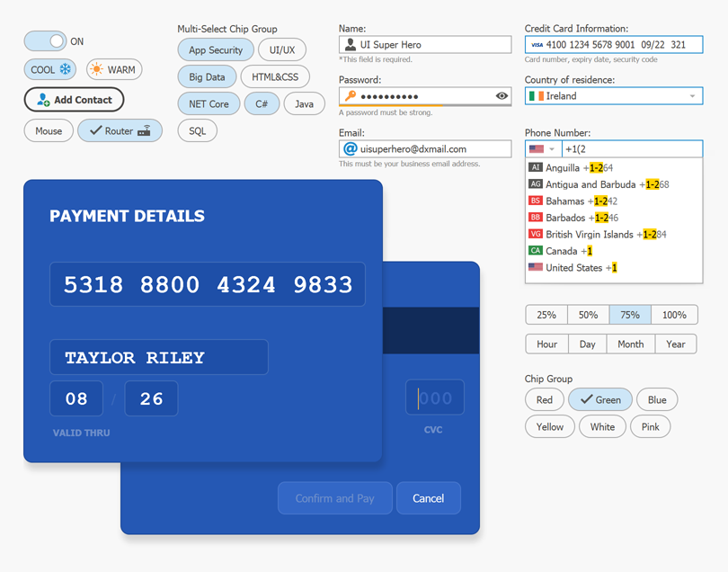Screen dimensions: 728x572
Task: Click the Cancel button
Action: pyautogui.click(x=429, y=497)
